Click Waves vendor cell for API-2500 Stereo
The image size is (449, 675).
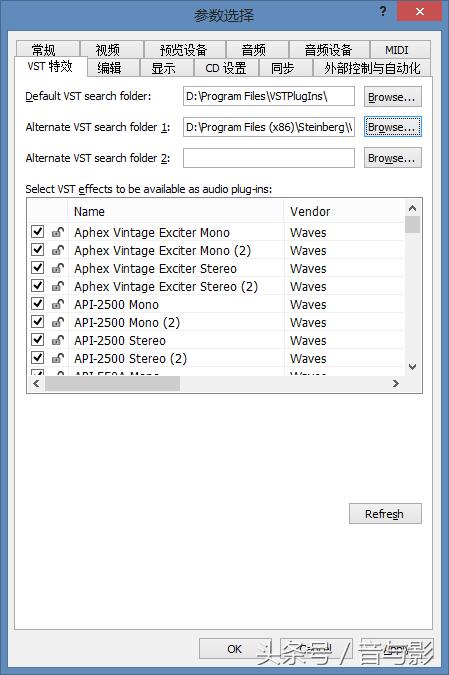pos(308,341)
